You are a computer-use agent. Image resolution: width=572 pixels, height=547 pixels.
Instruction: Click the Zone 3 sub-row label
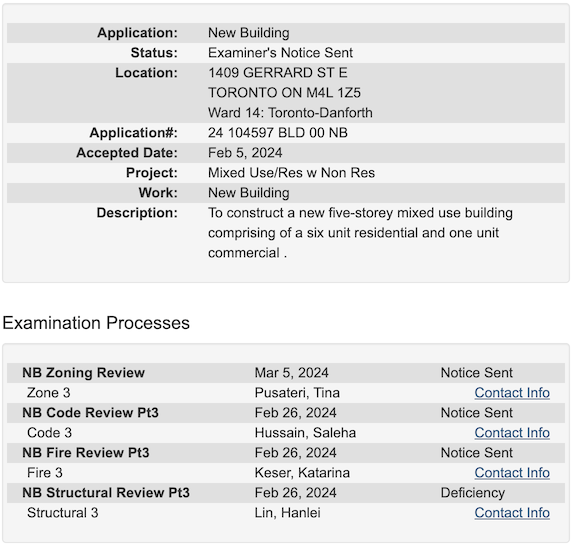(x=49, y=393)
